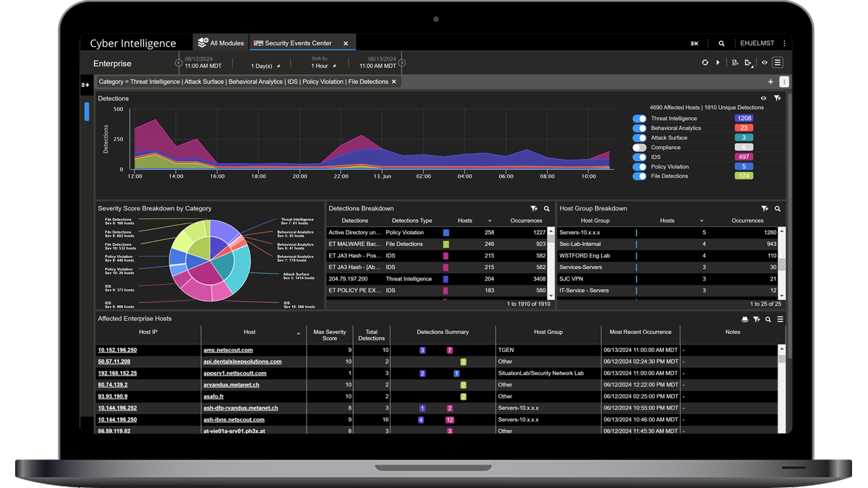Open the ams.netscout.com host link
The height and width of the screenshot is (488, 868).
click(228, 350)
